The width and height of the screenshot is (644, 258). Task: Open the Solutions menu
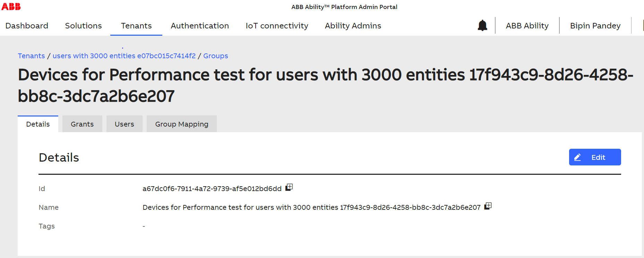(x=84, y=26)
